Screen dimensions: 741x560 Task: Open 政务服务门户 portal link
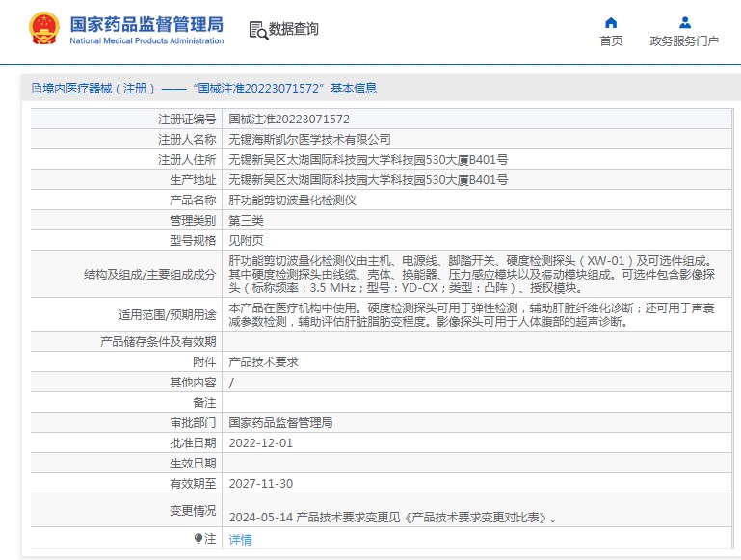[x=684, y=41]
